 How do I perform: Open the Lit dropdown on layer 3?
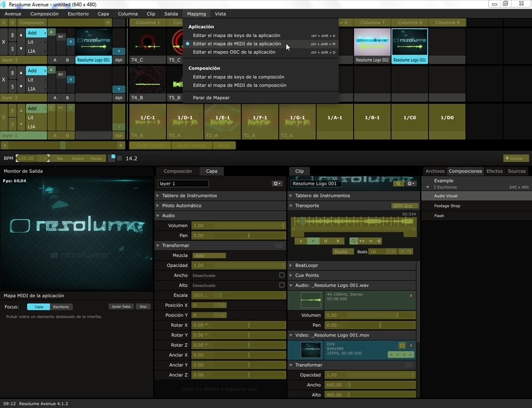coord(36,42)
